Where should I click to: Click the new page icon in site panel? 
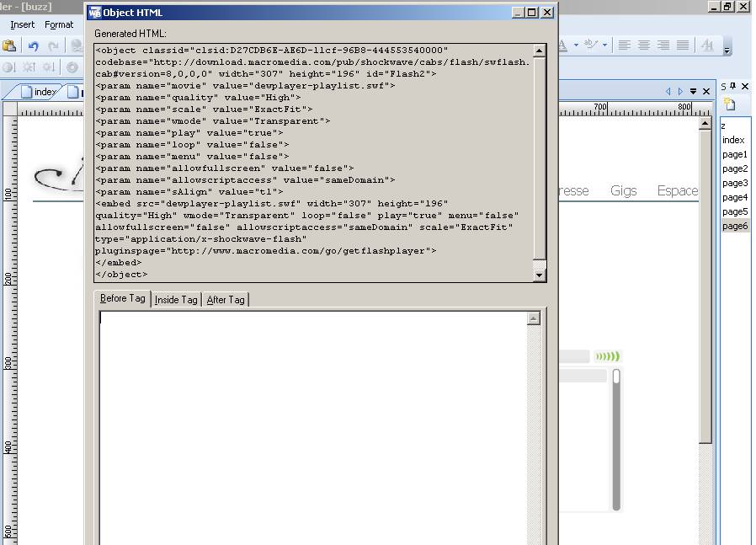pos(728,104)
